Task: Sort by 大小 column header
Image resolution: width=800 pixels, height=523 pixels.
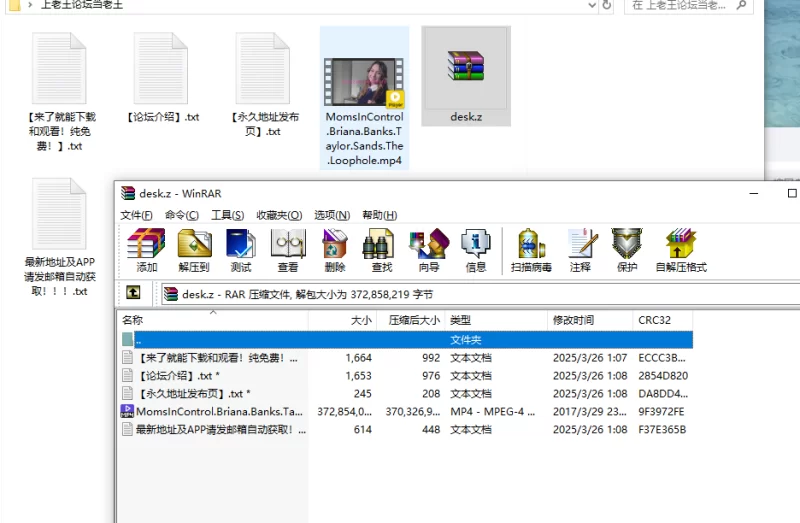Action: pyautogui.click(x=342, y=320)
